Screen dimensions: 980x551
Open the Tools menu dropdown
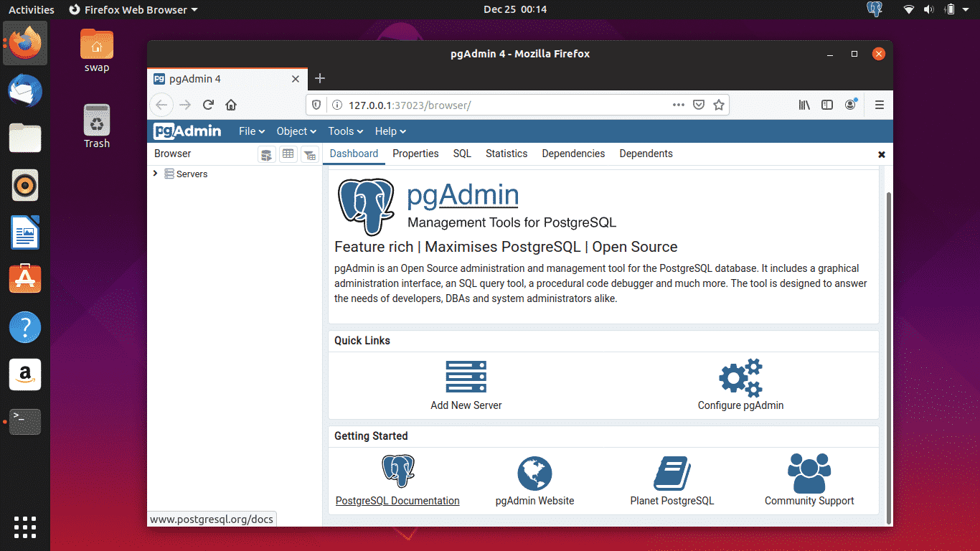coord(345,131)
